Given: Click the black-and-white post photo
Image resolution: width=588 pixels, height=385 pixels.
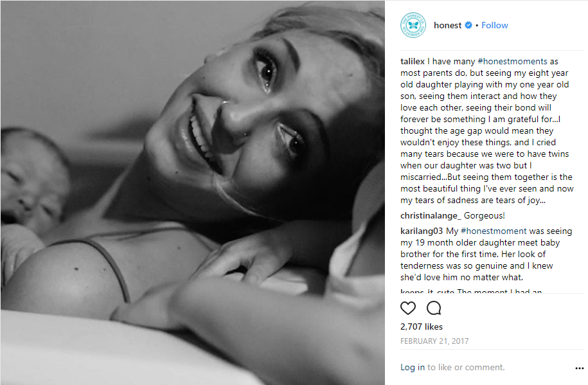Looking at the screenshot, I should 193,193.
